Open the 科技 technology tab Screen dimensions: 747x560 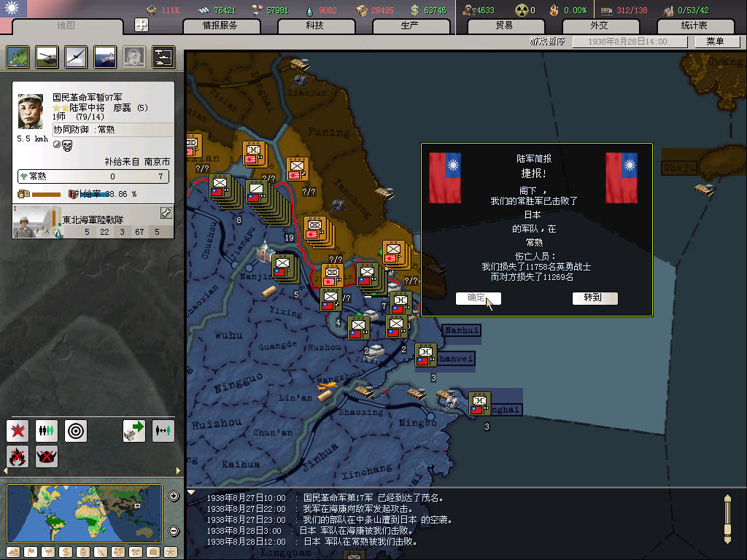315,26
